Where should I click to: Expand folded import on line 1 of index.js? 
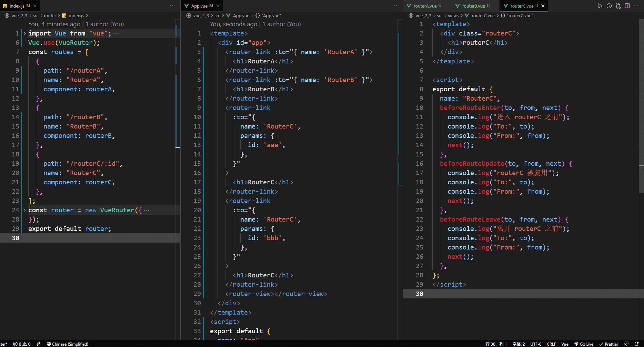[24, 33]
